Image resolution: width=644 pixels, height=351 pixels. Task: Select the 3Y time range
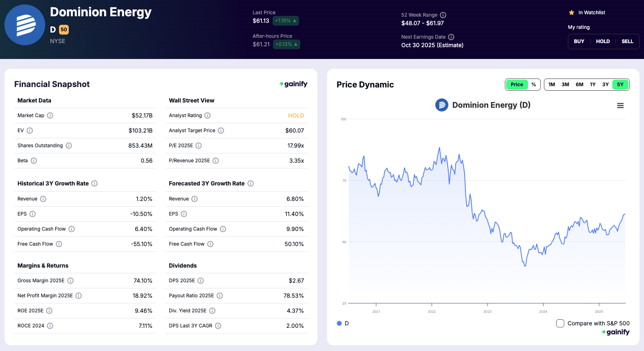[605, 85]
